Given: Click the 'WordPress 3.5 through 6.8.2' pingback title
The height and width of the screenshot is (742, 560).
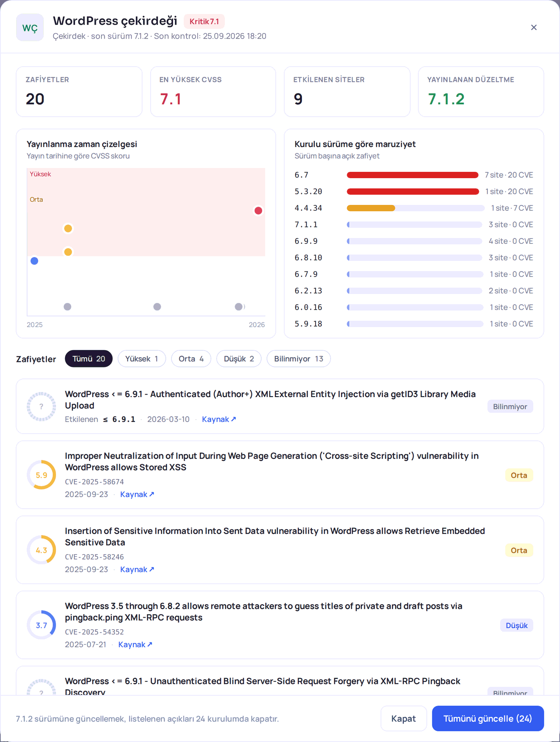Looking at the screenshot, I should [x=263, y=612].
